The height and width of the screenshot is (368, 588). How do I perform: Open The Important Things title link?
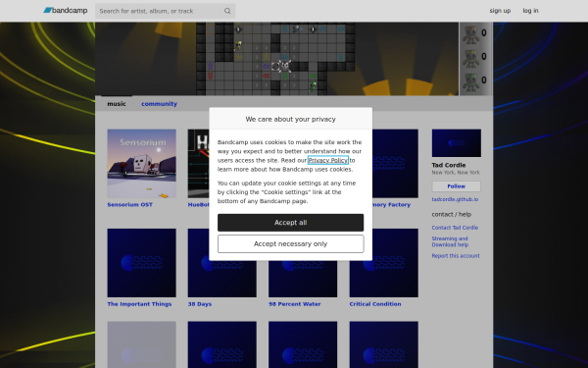coord(139,304)
